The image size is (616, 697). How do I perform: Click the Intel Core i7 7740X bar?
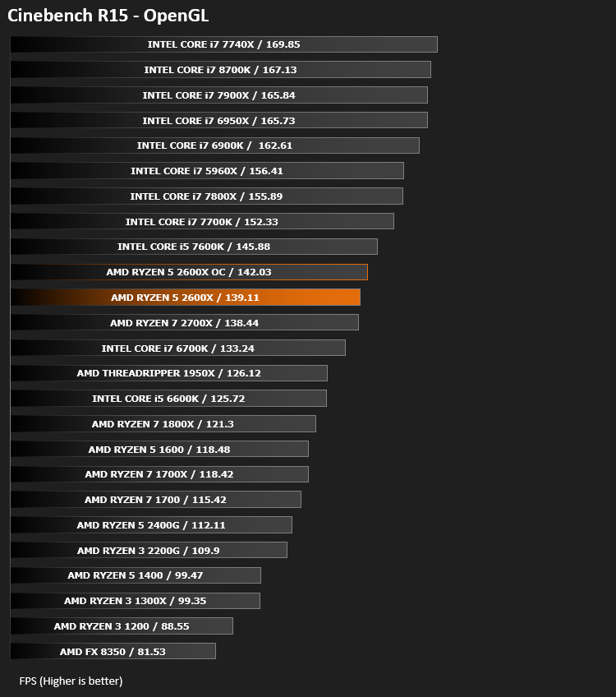click(224, 44)
